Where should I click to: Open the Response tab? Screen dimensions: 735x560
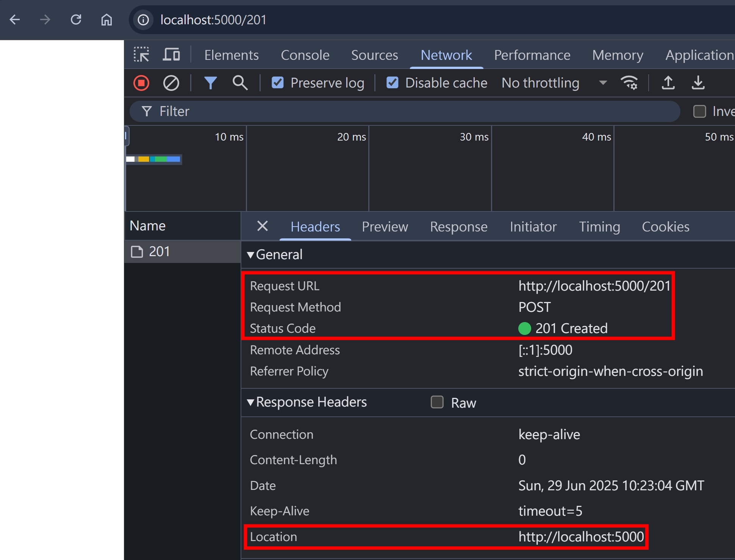[x=459, y=227]
